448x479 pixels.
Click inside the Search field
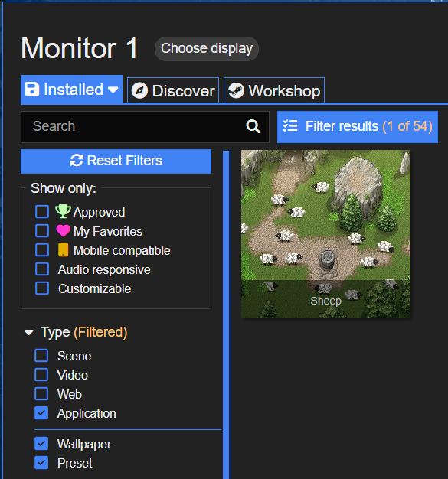pyautogui.click(x=145, y=127)
